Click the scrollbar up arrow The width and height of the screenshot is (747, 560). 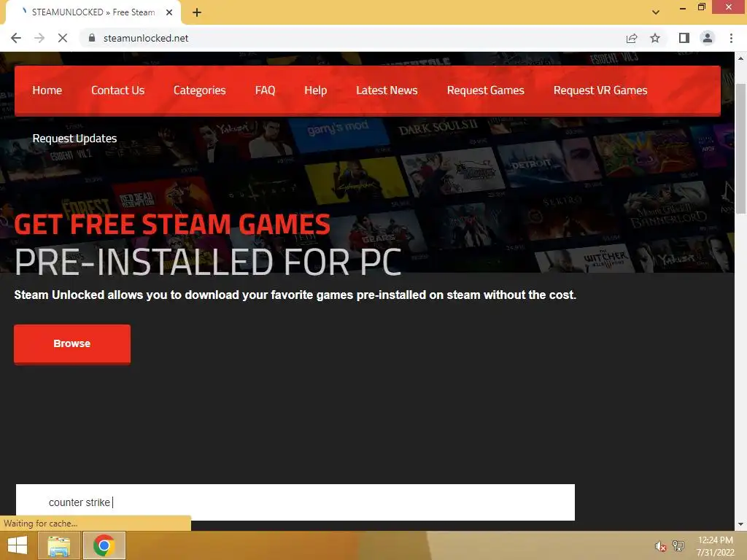[x=741, y=58]
